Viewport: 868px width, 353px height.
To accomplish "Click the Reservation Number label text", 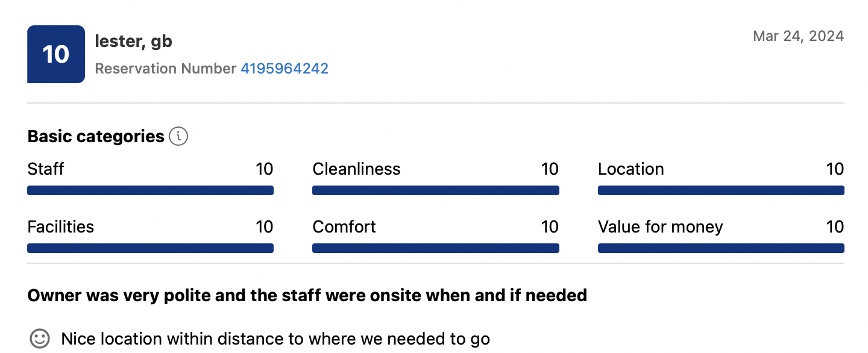I will point(166,69).
